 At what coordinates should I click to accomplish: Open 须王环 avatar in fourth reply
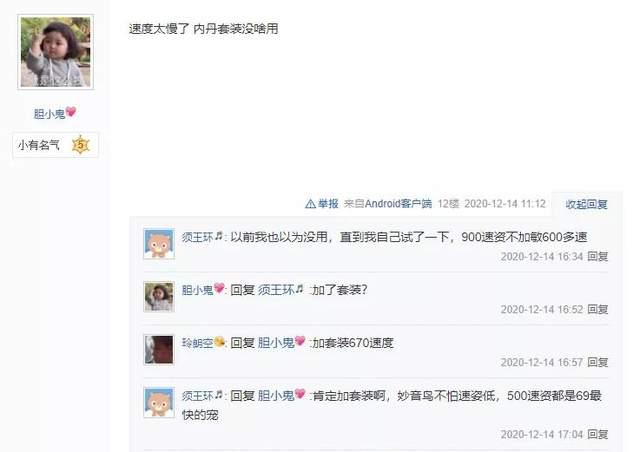pyautogui.click(x=159, y=402)
